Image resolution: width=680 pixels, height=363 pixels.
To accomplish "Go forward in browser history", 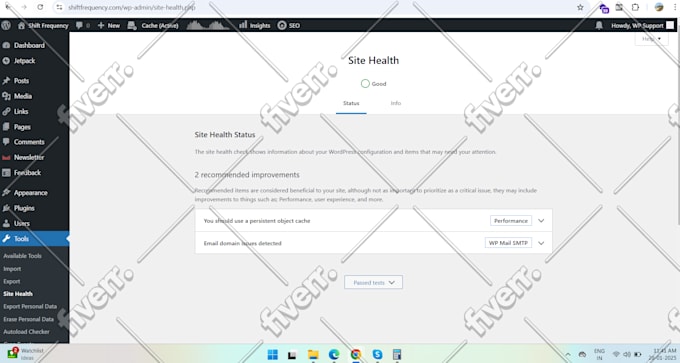I will (24, 7).
